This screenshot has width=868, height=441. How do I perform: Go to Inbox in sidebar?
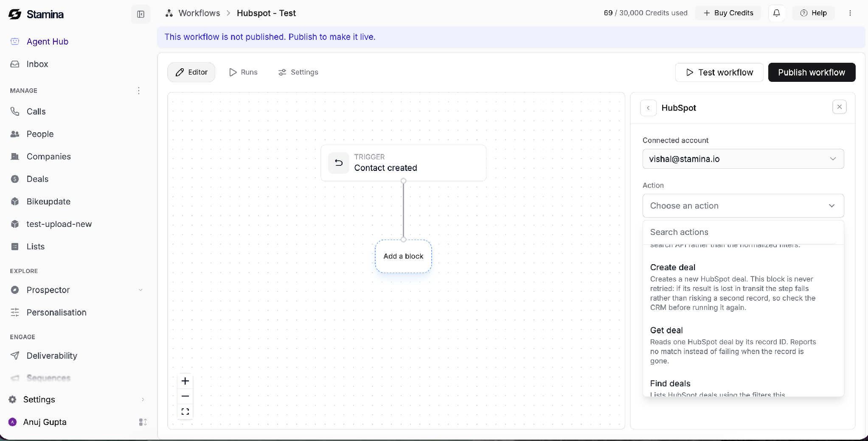[37, 64]
